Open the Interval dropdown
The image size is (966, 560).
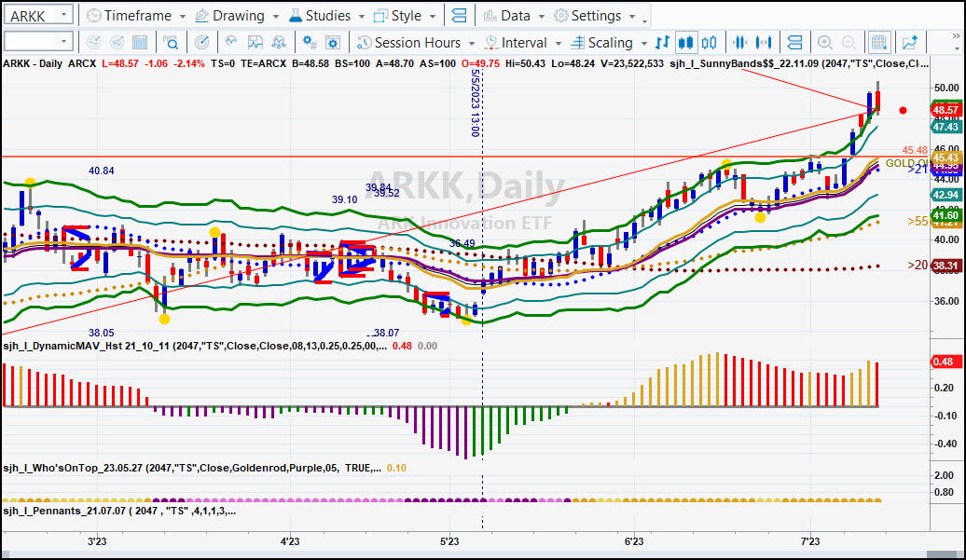click(x=523, y=43)
